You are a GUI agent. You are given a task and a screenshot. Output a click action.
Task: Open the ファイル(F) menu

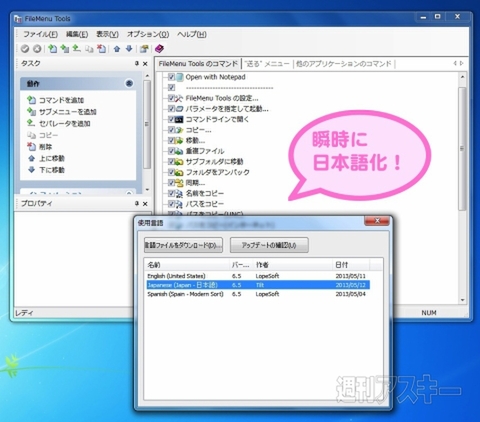[40, 34]
